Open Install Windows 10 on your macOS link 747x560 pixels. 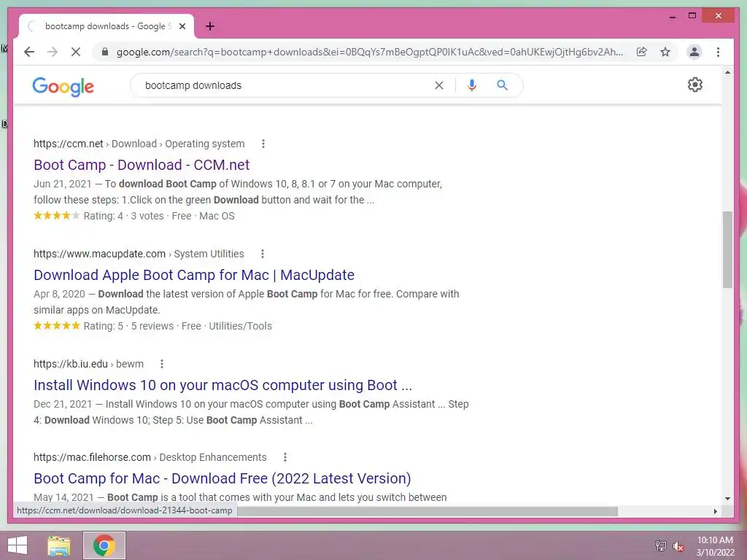(x=223, y=385)
